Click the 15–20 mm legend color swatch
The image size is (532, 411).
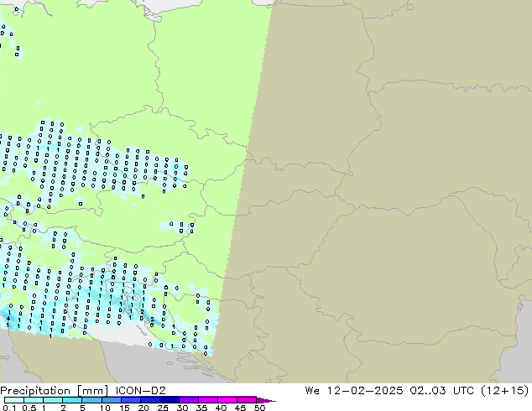click(x=130, y=400)
